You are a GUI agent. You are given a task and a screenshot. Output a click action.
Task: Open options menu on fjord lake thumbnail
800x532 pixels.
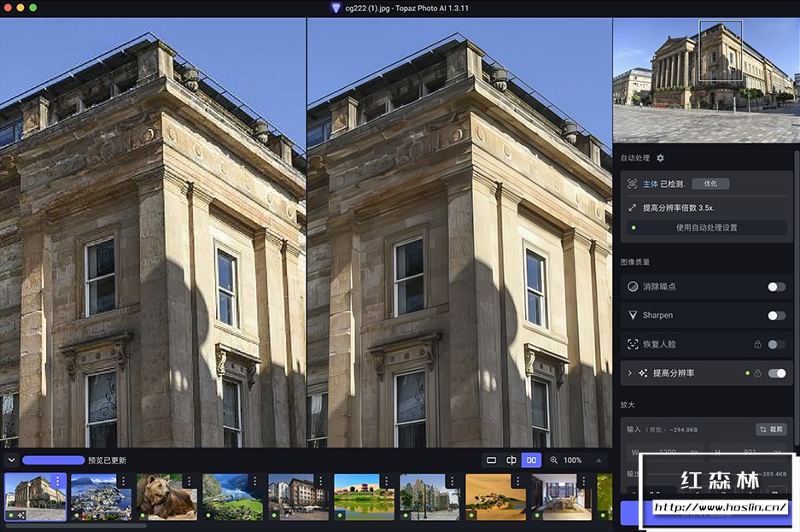click(255, 481)
